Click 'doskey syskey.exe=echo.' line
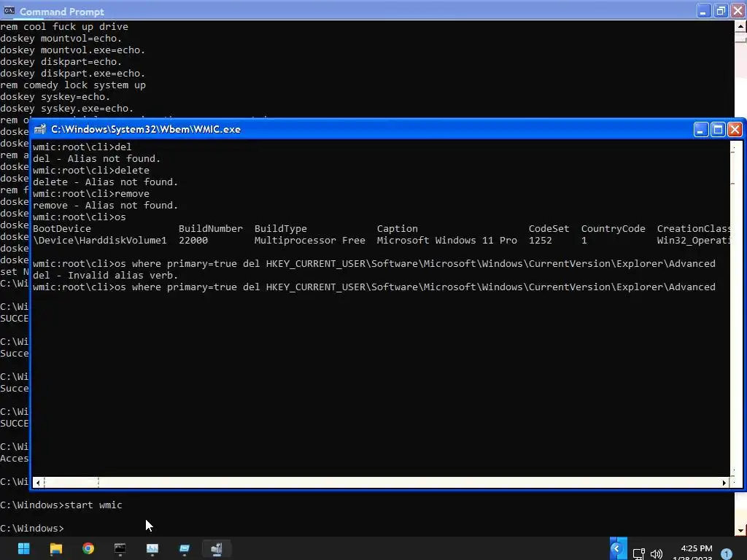747x560 pixels. (x=66, y=109)
